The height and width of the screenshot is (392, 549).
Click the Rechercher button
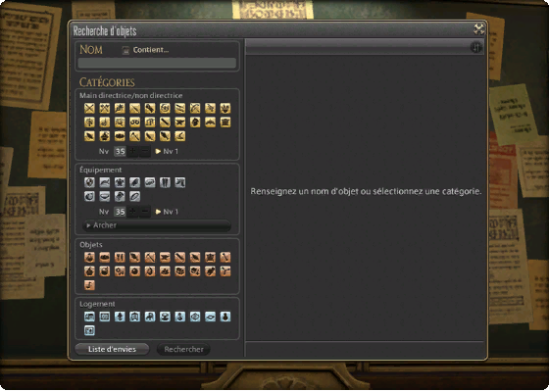[x=183, y=349]
